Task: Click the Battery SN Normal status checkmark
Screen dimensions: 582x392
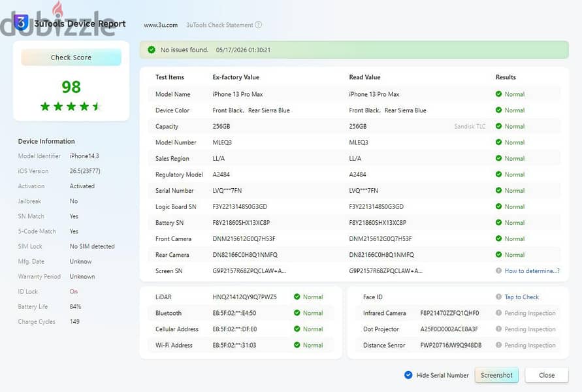Action: [498, 222]
